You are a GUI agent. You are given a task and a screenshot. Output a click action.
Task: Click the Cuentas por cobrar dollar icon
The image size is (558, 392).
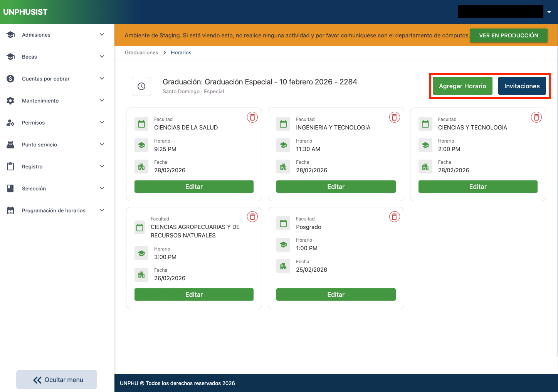(x=11, y=79)
